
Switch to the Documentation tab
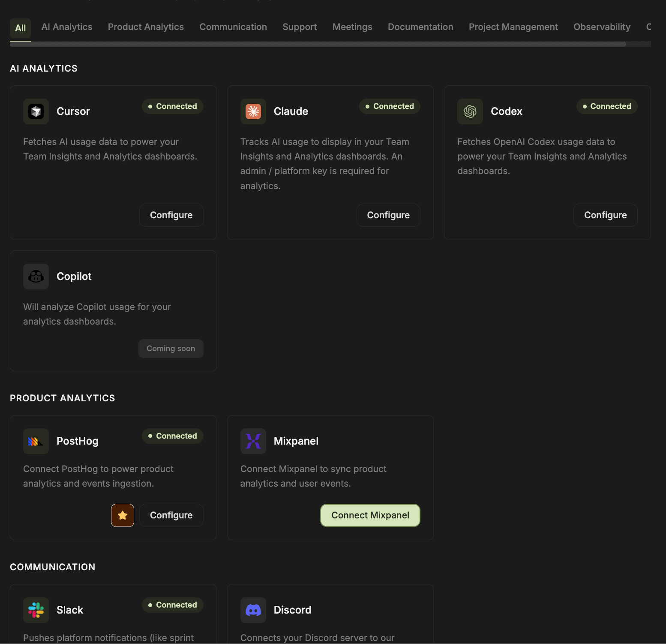(420, 27)
